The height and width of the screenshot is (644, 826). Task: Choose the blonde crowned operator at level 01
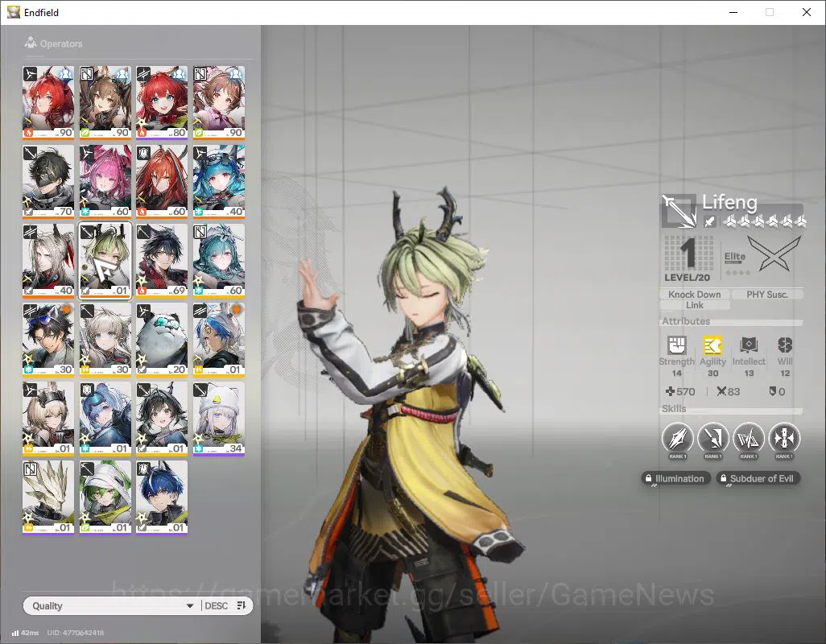click(48, 418)
